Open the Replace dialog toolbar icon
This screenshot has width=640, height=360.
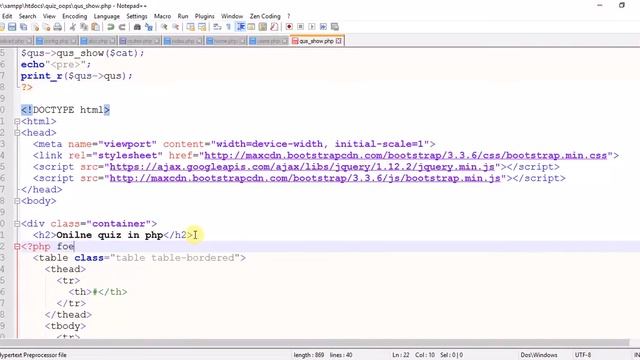click(x=149, y=27)
